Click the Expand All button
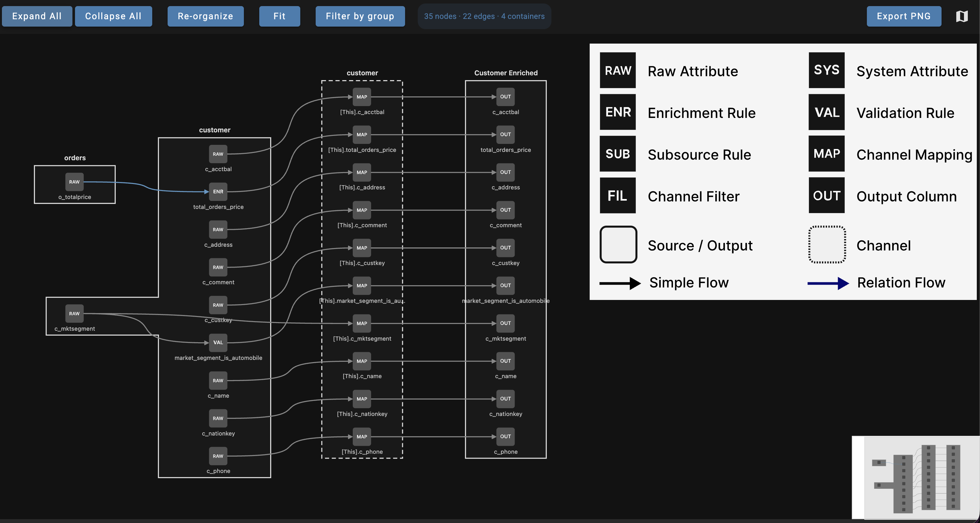Image resolution: width=980 pixels, height=523 pixels. [x=37, y=16]
